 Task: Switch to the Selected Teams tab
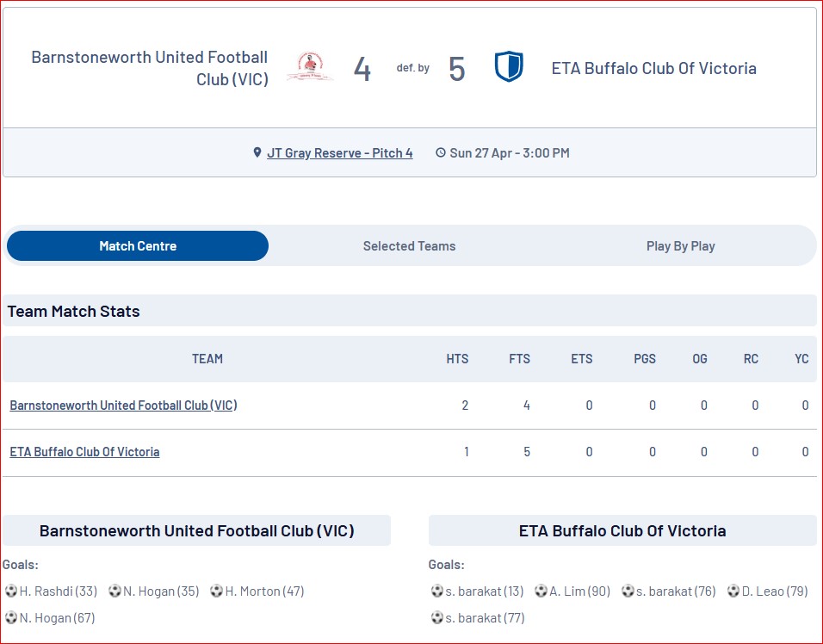pos(410,245)
